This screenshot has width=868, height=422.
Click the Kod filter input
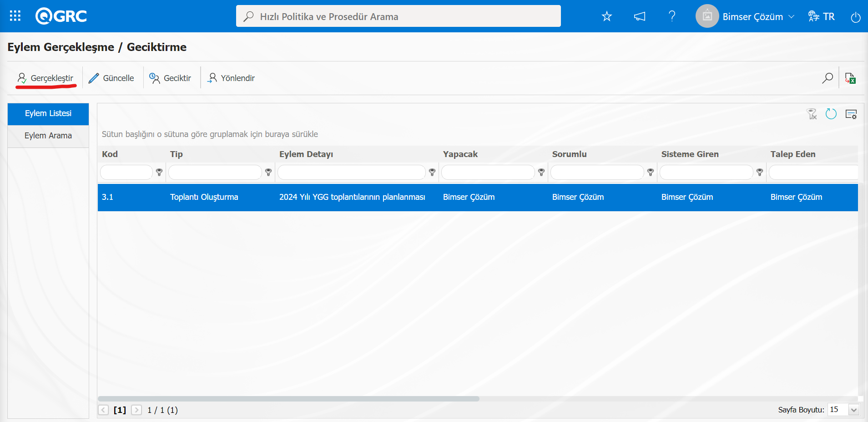pyautogui.click(x=126, y=172)
